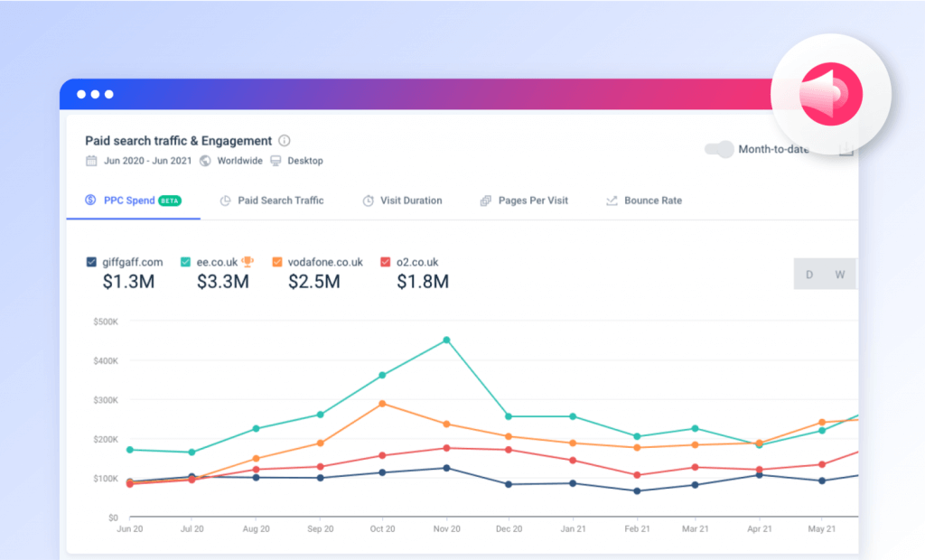Image resolution: width=925 pixels, height=560 pixels.
Task: Uncheck the vodafone.co.uk legend checkbox
Action: point(276,261)
